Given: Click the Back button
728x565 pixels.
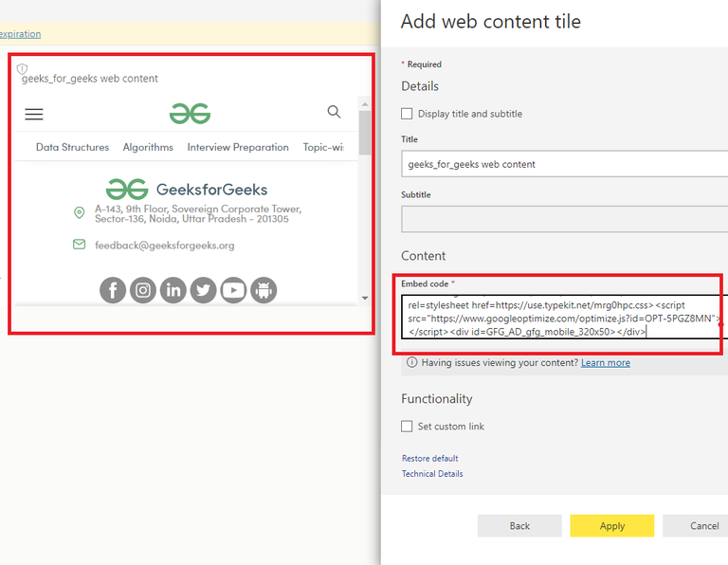Looking at the screenshot, I should pos(519,525).
